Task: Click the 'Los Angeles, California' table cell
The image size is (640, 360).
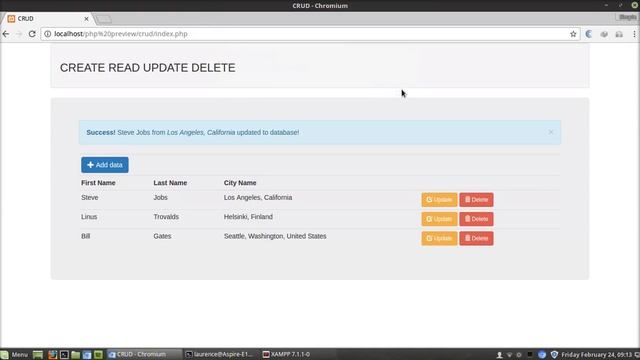Action: [258, 198]
